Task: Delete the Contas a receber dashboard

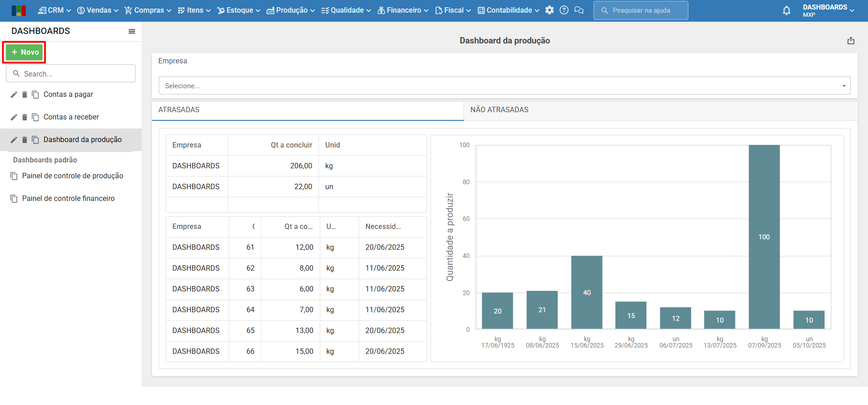Action: (25, 117)
